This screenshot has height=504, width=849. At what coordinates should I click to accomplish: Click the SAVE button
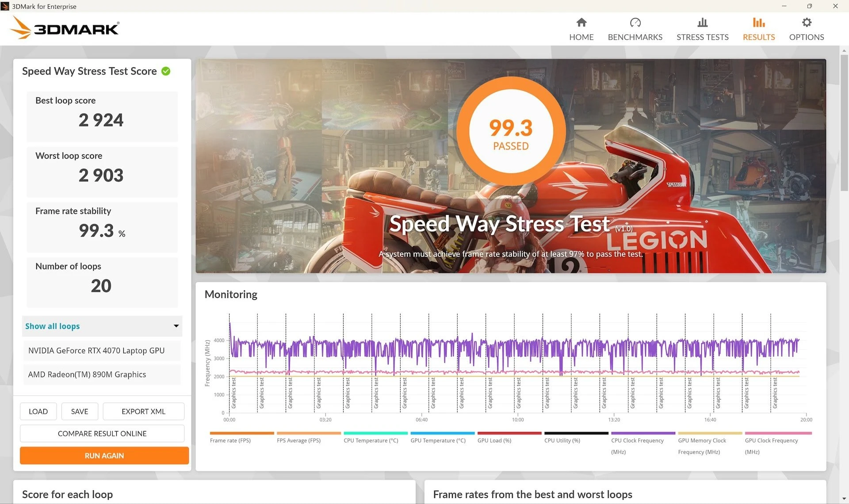tap(80, 412)
